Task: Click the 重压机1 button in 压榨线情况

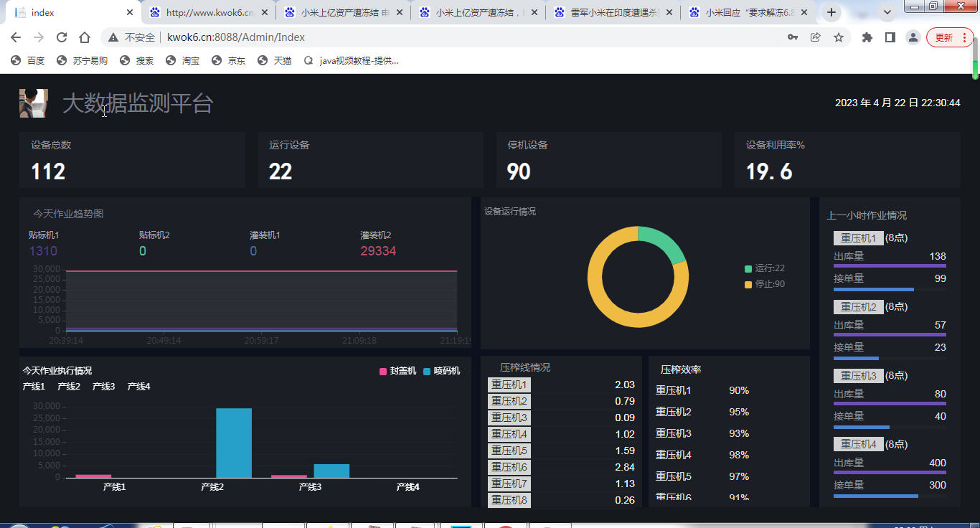Action: pos(509,385)
